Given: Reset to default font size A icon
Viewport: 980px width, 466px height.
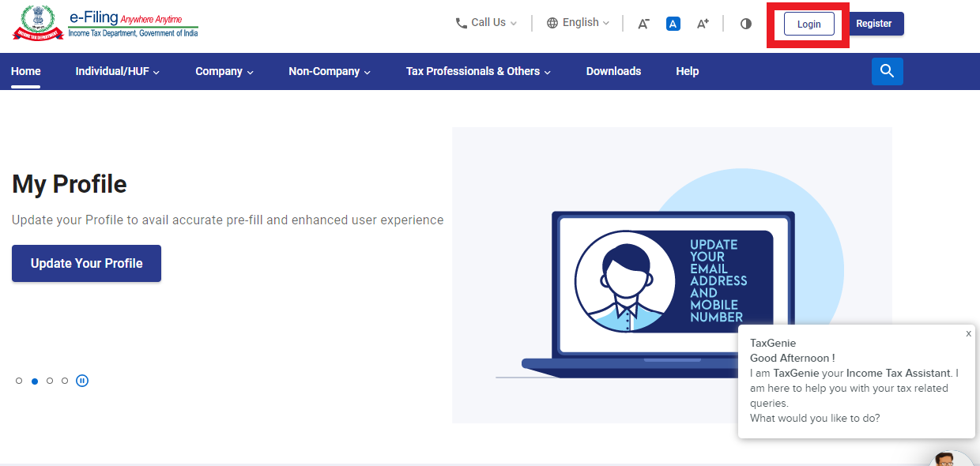Looking at the screenshot, I should 673,24.
